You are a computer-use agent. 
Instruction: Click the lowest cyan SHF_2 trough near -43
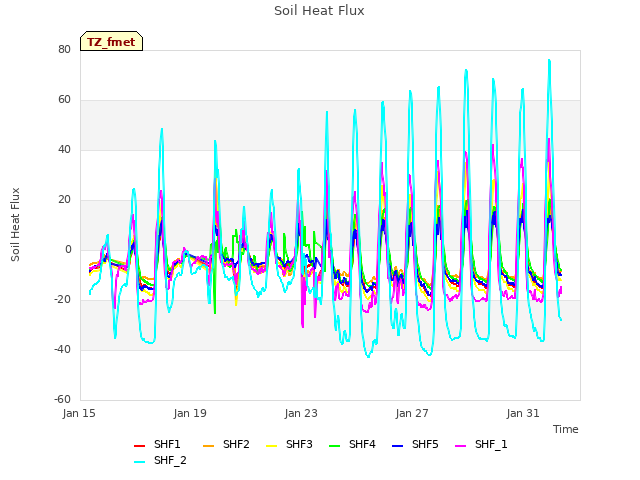pos(369,356)
